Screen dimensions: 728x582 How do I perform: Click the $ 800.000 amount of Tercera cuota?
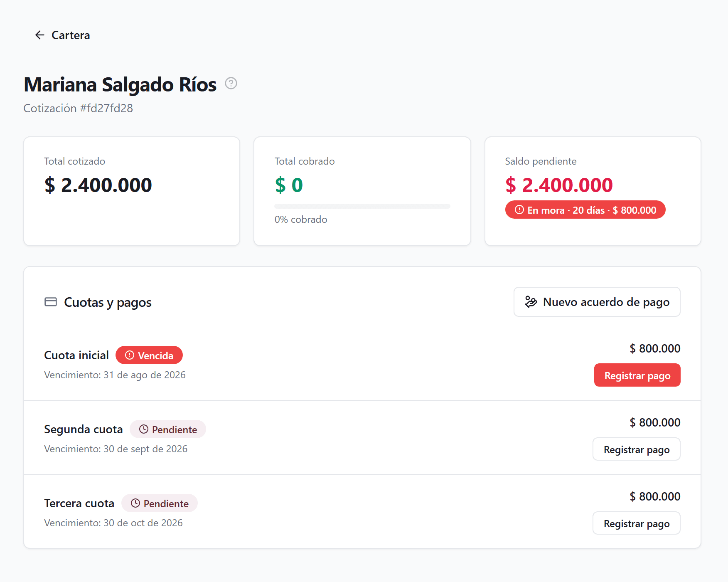coord(655,496)
